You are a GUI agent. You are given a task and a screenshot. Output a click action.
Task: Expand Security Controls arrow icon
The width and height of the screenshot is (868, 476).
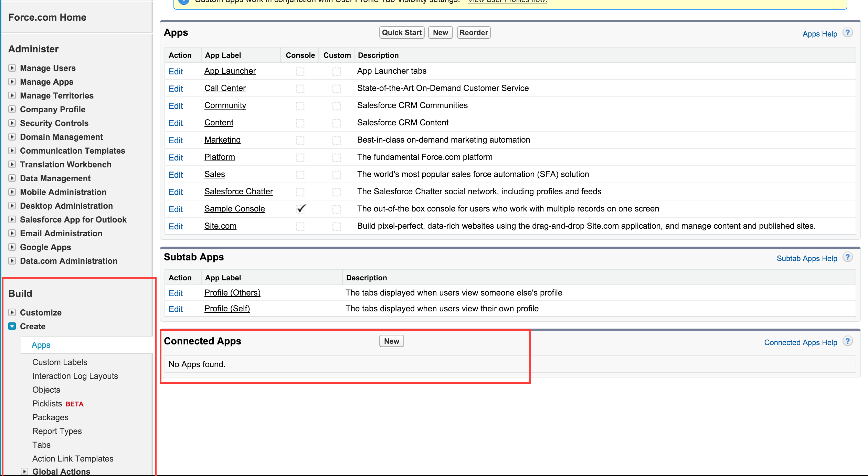tap(12, 123)
